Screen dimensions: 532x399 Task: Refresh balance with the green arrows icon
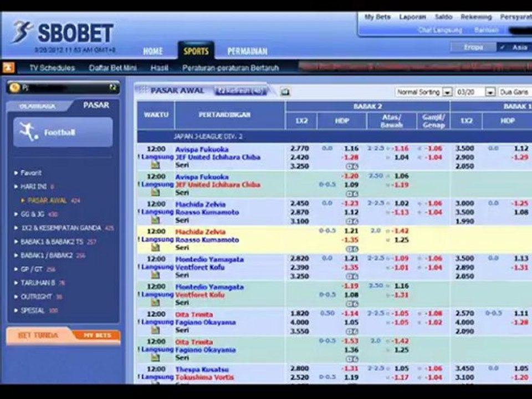tap(112, 88)
